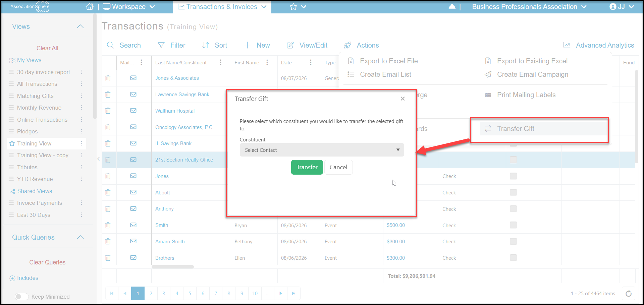
Task: Click the mail icon for Oncology Associates row
Action: [133, 127]
